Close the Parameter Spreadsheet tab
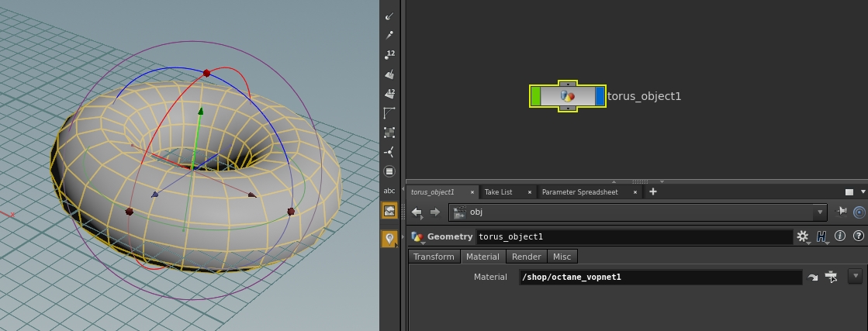The width and height of the screenshot is (868, 331). [x=635, y=192]
